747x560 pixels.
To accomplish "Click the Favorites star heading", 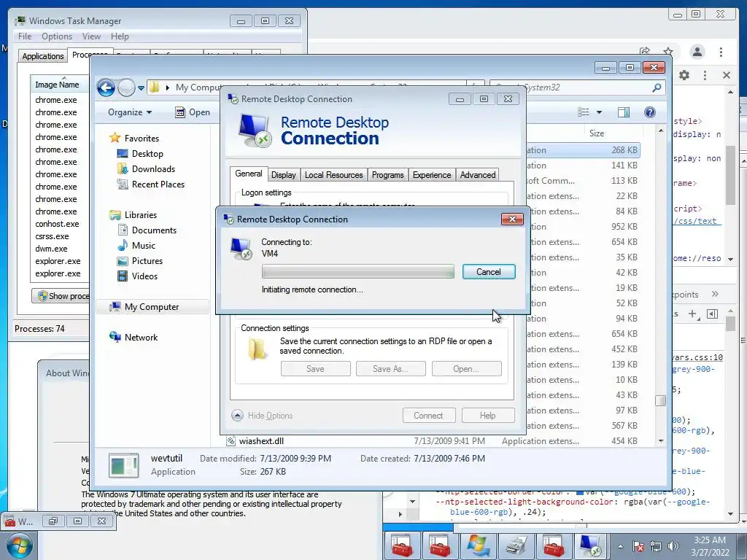I will coord(142,138).
